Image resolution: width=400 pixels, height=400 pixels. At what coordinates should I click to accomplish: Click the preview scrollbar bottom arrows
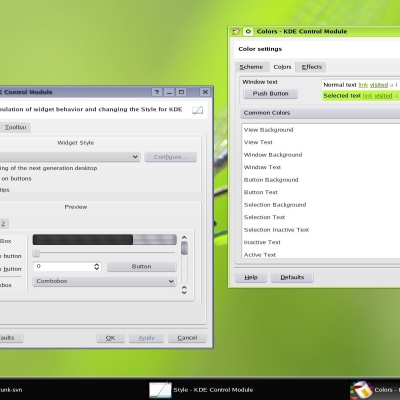[184, 290]
